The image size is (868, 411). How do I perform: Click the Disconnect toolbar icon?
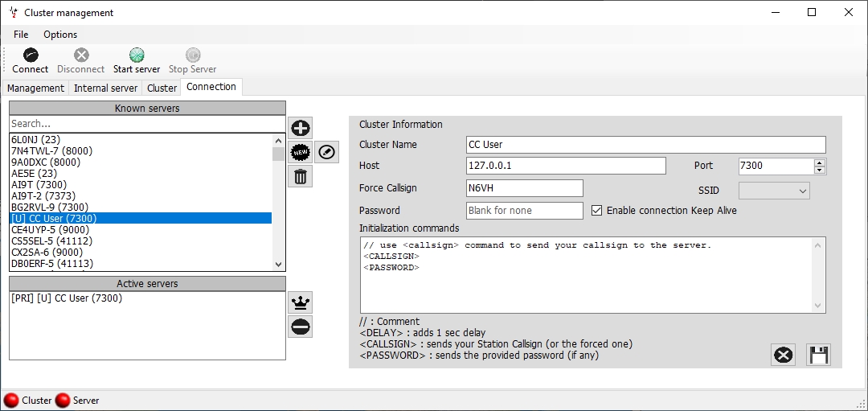click(81, 55)
